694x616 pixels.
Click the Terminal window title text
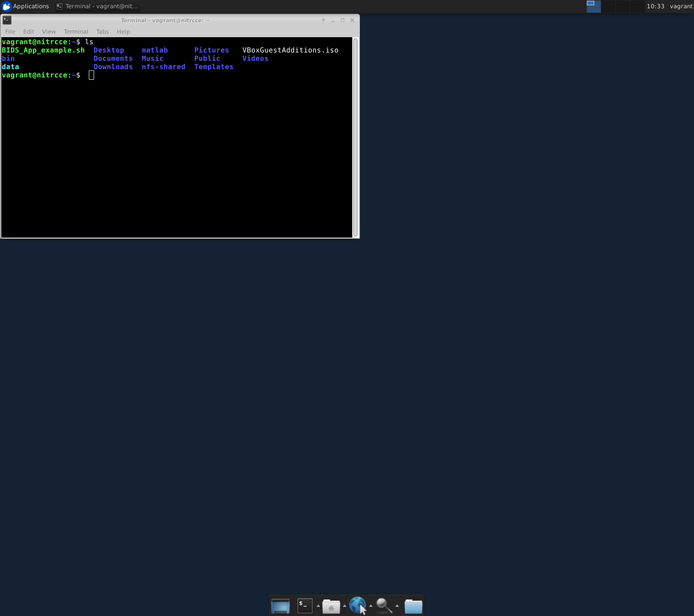pyautogui.click(x=165, y=21)
